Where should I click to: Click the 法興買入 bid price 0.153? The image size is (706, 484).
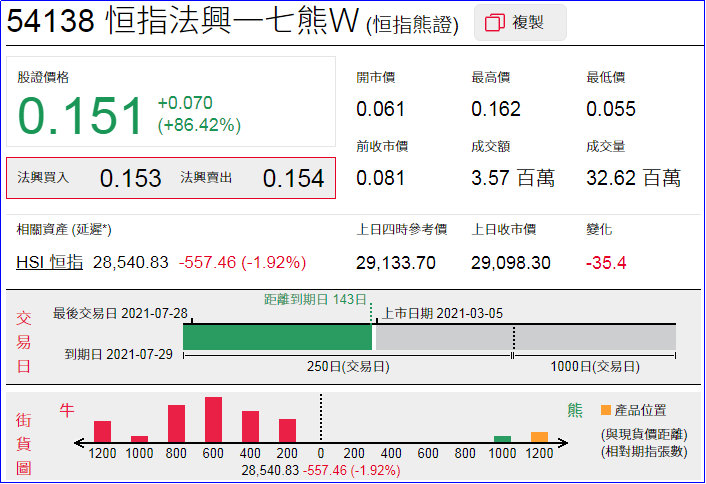click(131, 178)
